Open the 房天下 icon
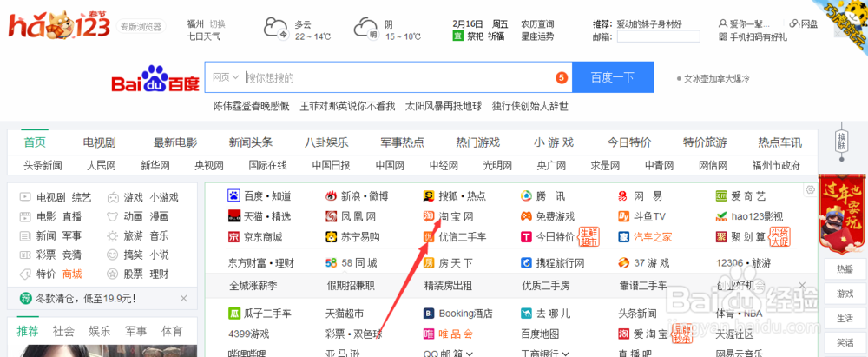The height and width of the screenshot is (357, 868). pyautogui.click(x=429, y=263)
